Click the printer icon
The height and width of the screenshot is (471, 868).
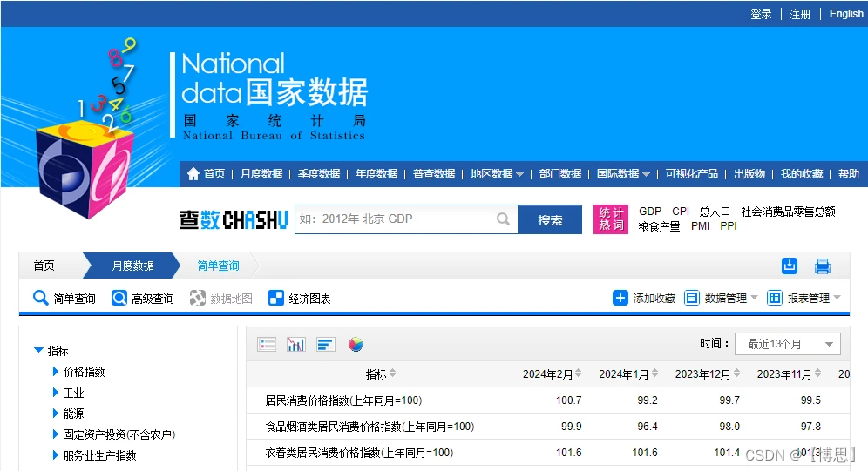[823, 266]
